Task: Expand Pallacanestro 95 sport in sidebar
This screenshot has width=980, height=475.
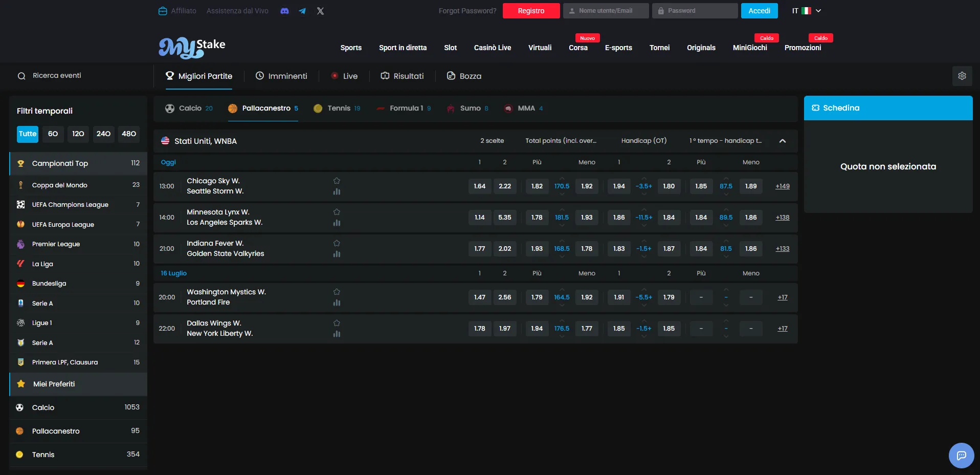Action: (78, 431)
